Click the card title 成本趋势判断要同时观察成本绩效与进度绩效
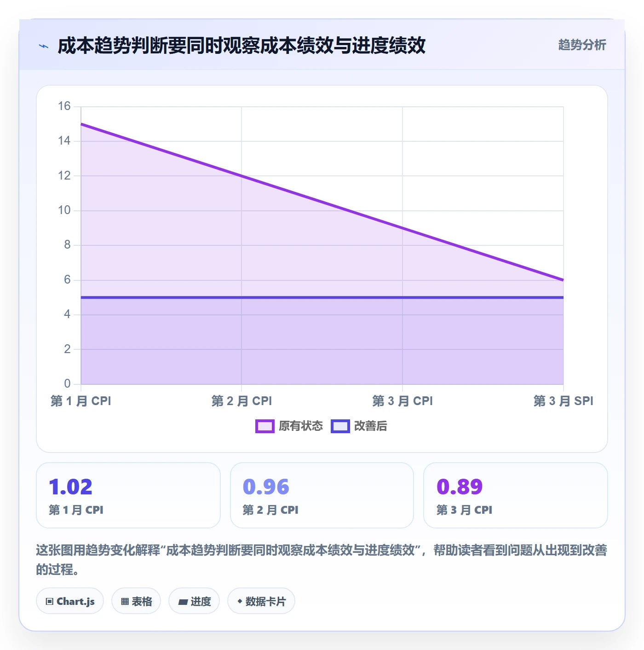This screenshot has width=644, height=650. click(241, 46)
